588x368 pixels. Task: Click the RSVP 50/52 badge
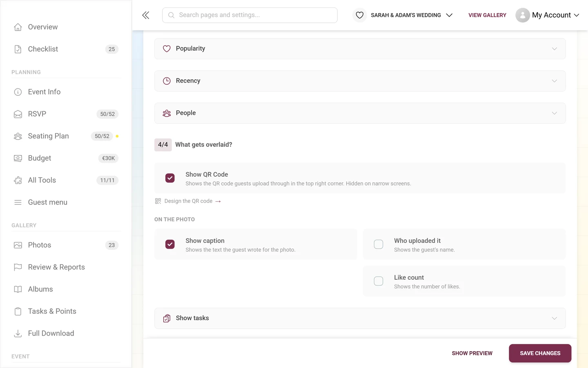point(107,114)
